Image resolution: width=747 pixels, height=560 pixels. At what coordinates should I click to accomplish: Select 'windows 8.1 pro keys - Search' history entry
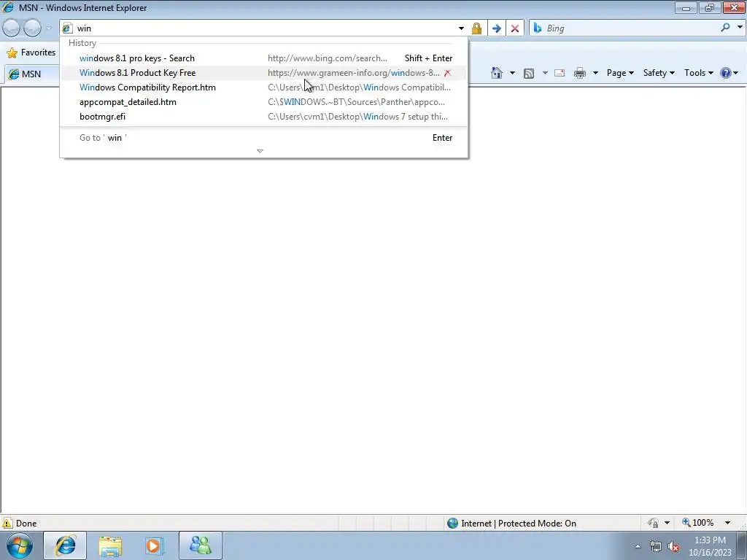263,58
